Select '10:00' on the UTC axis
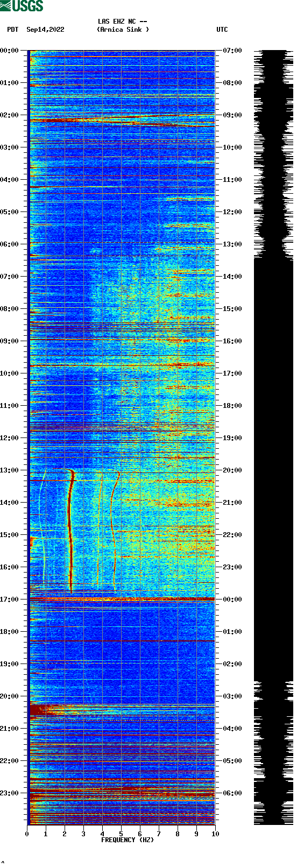 (x=232, y=147)
